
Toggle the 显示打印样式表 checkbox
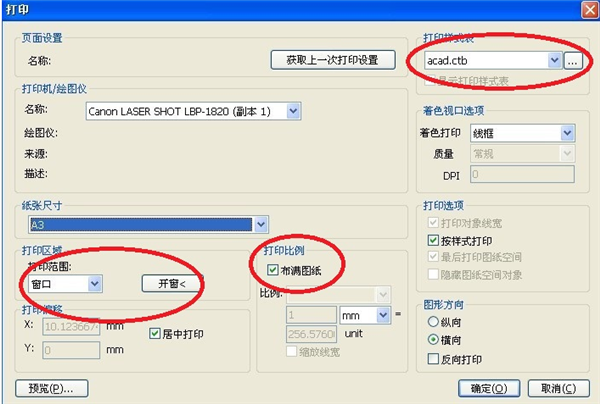[430, 81]
